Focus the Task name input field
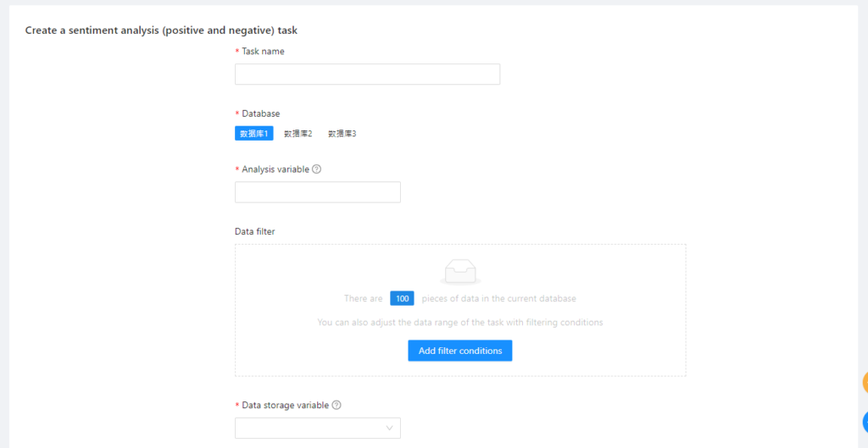 367,75
